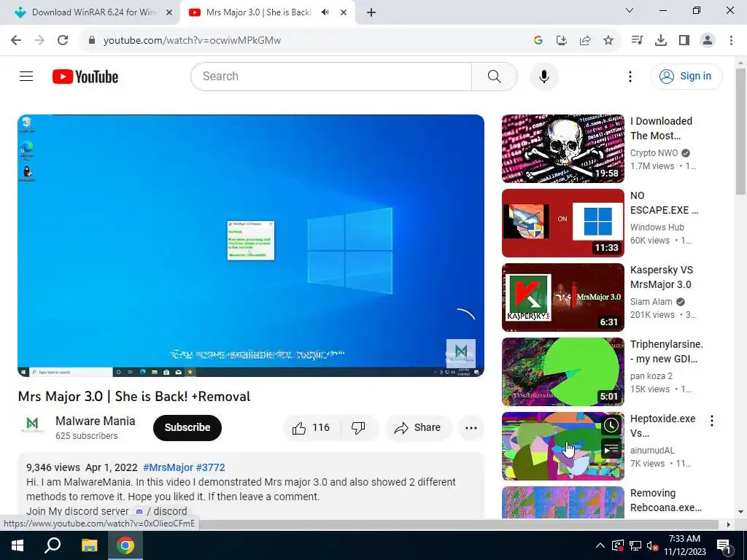Open more actions under the video
The height and width of the screenshot is (560, 747).
[471, 427]
